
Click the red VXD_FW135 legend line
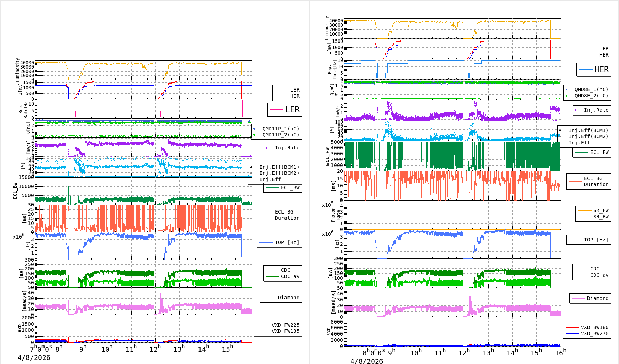click(263, 331)
